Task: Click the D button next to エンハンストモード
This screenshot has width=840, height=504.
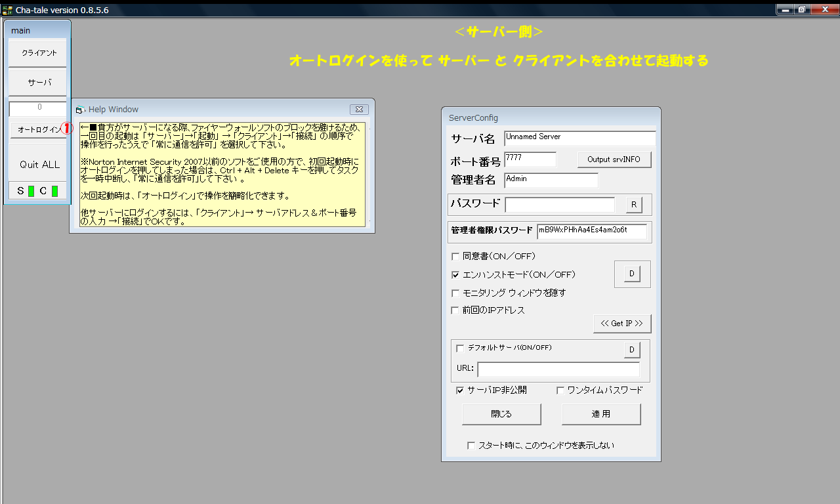Action: tap(631, 274)
